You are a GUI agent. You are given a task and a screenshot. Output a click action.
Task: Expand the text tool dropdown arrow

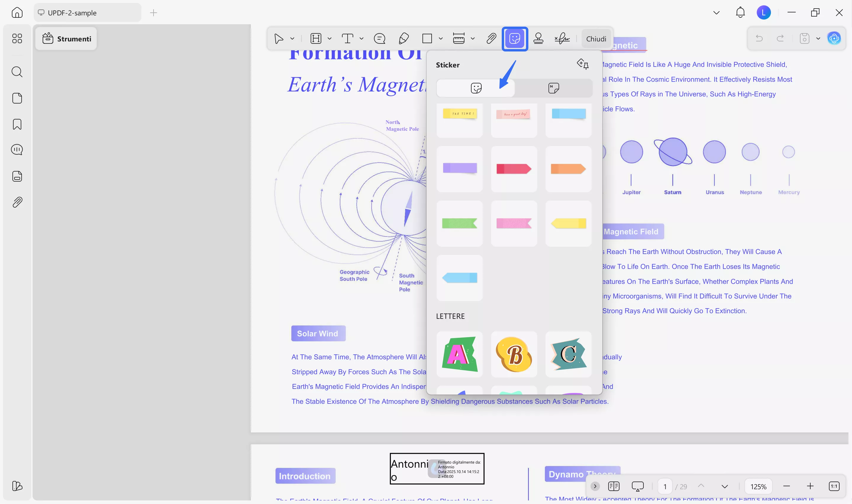point(361,39)
